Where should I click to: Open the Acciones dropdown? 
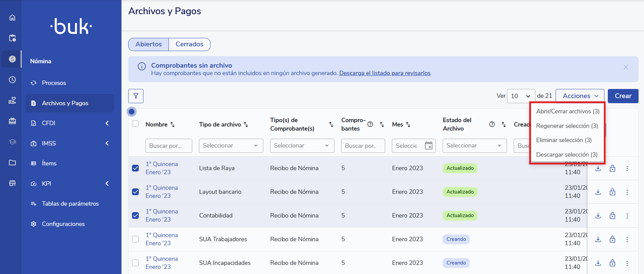coord(580,96)
